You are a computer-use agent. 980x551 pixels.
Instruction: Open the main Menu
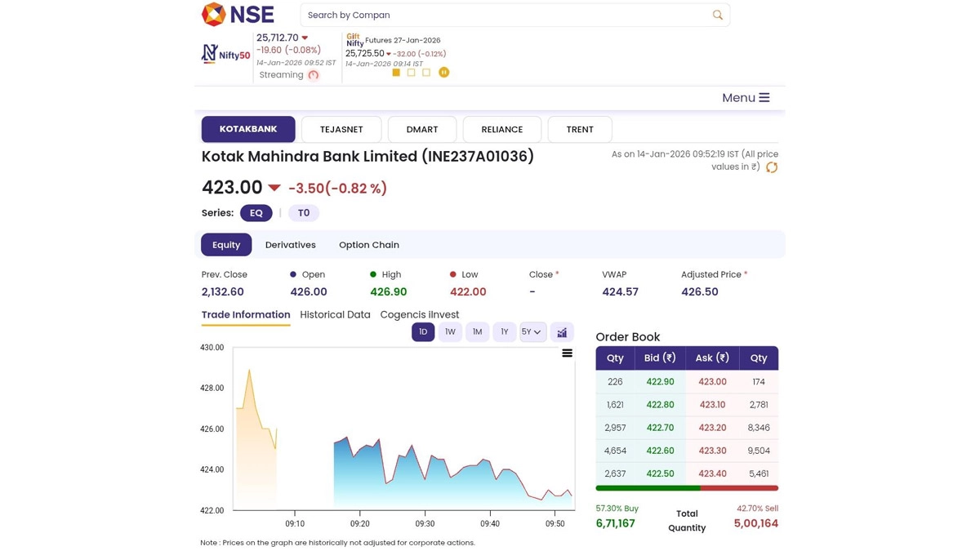pyautogui.click(x=745, y=98)
